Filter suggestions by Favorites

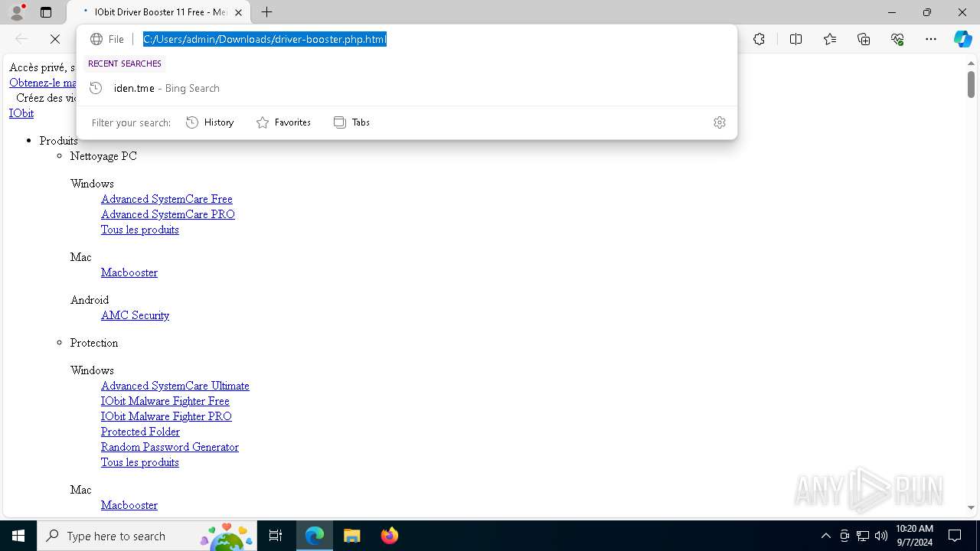point(283,122)
